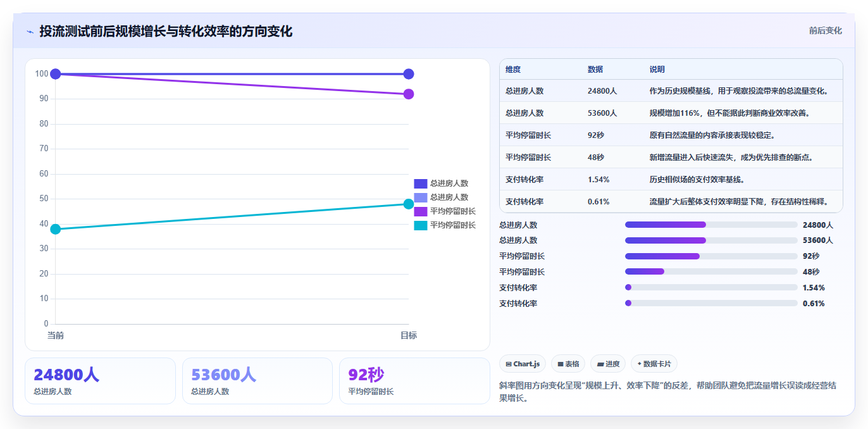Click the 48秒 progress bar

[711, 271]
